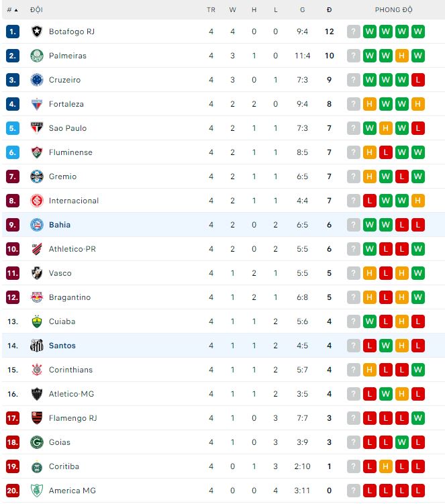Click the rank 1 position badge
Image resolution: width=445 pixels, height=504 pixels.
[x=13, y=32]
